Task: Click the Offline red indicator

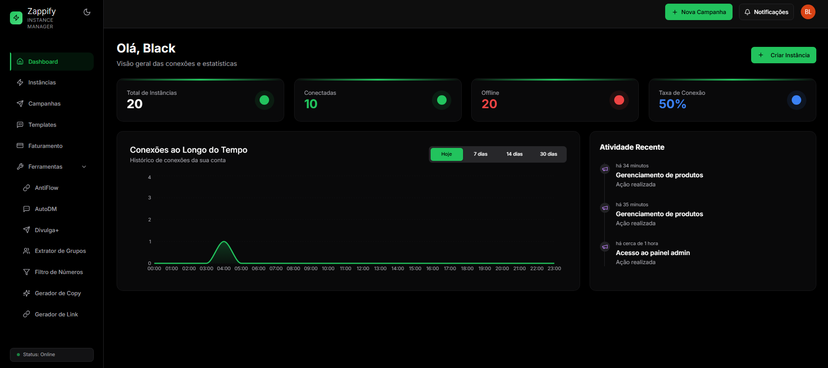Action: (x=619, y=100)
